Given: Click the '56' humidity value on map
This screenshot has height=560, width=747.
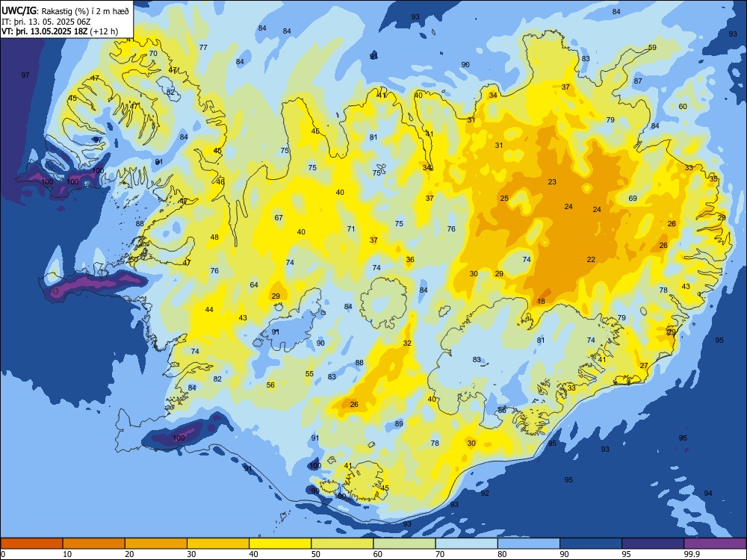Looking at the screenshot, I should [270, 385].
